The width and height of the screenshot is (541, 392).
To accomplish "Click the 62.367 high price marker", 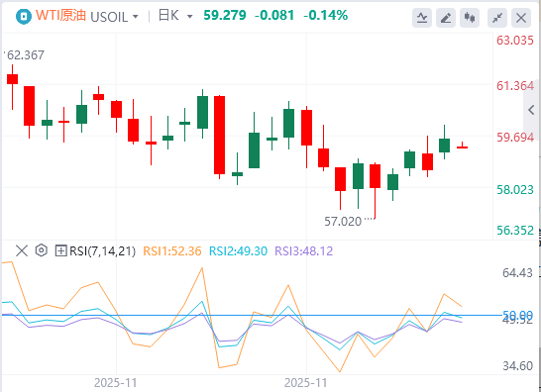I will click(26, 55).
